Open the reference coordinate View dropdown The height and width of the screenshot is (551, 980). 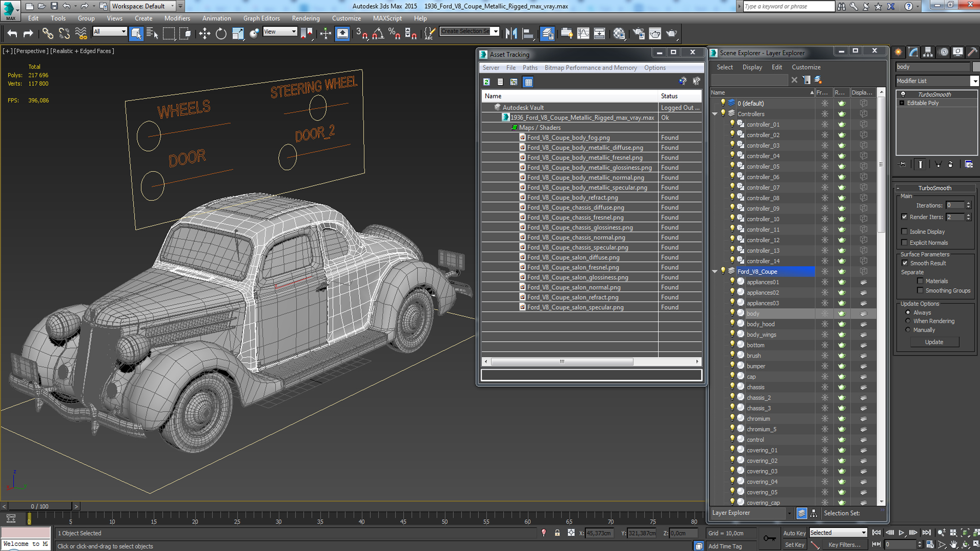280,32
